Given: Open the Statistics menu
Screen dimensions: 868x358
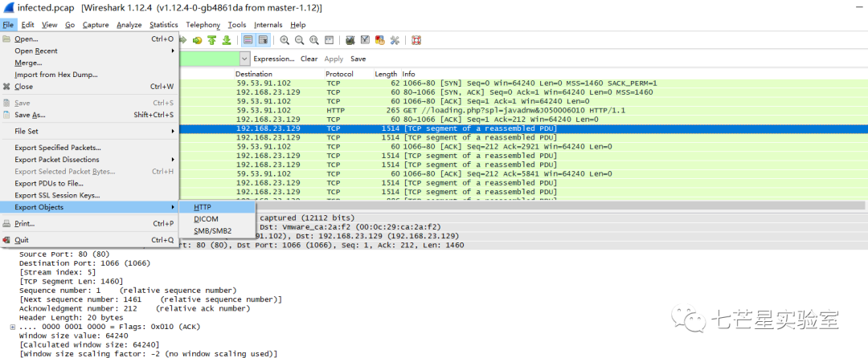Looking at the screenshot, I should pos(164,25).
